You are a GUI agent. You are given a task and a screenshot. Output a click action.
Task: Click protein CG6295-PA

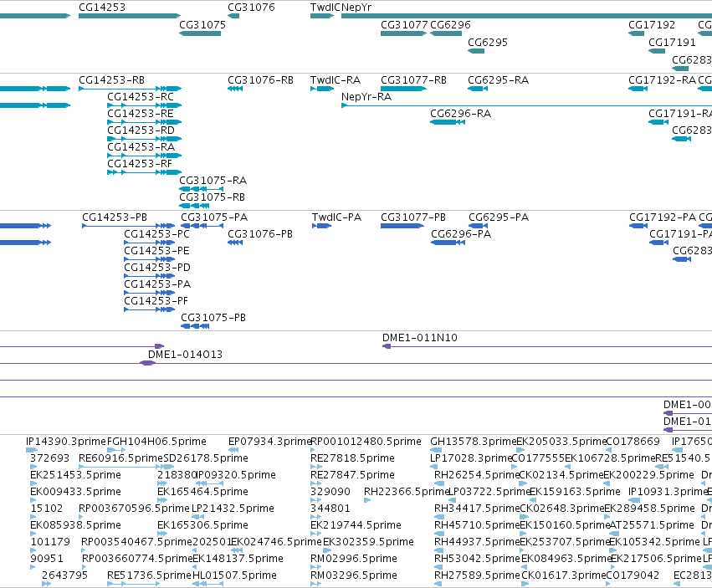pos(499,217)
